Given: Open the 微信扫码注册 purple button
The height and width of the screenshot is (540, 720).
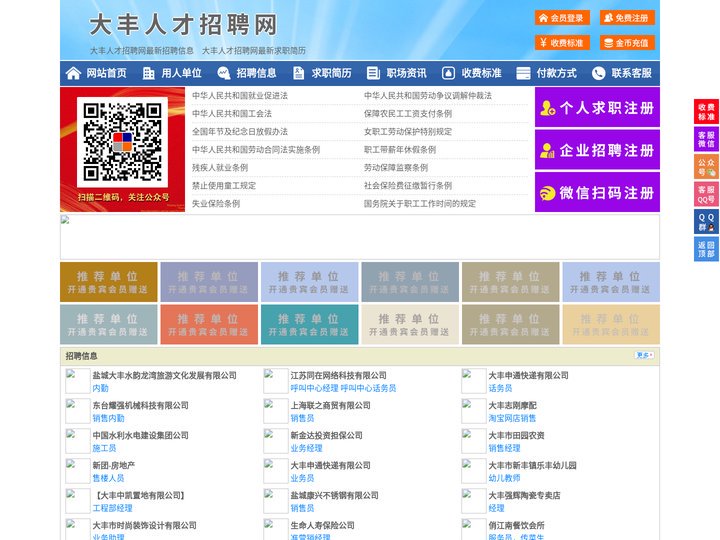Looking at the screenshot, I should tap(597, 192).
